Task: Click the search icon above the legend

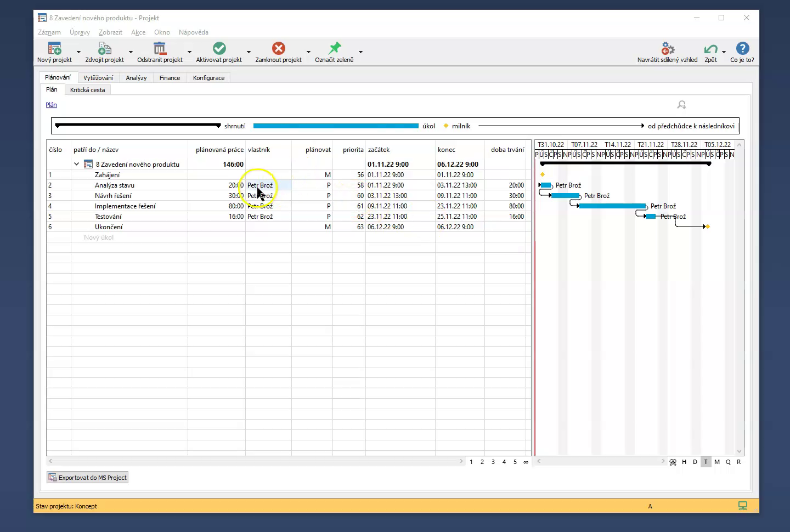Action: (681, 105)
